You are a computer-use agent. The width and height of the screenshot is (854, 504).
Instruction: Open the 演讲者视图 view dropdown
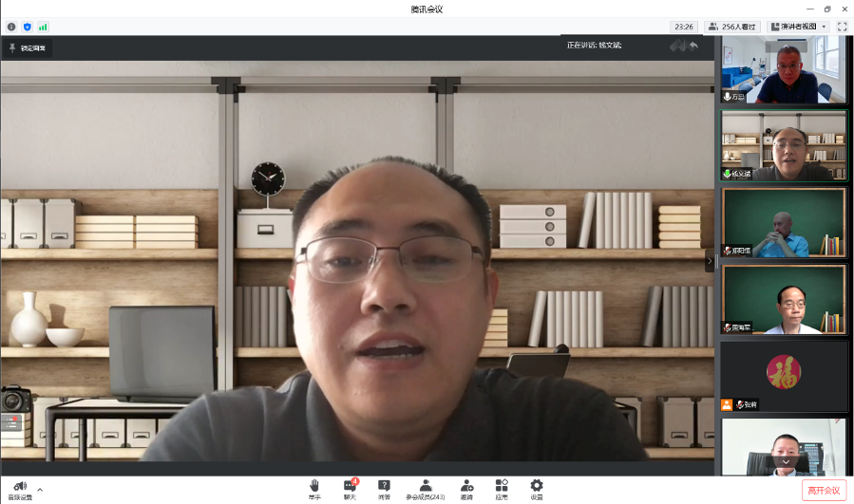[x=798, y=27]
